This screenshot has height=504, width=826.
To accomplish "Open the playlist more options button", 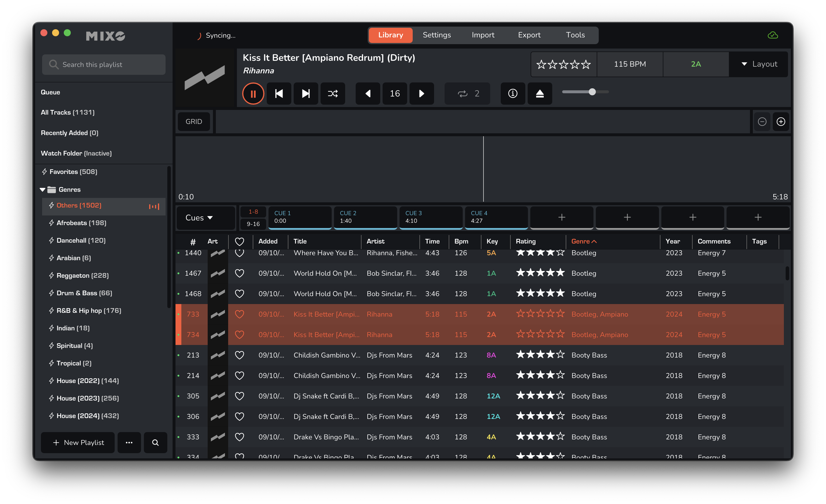I will coord(129,443).
